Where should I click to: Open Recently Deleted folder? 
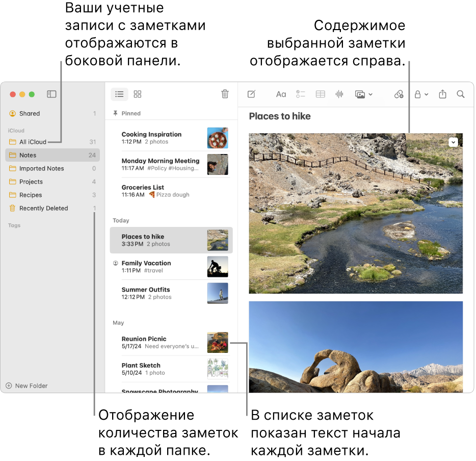point(52,209)
